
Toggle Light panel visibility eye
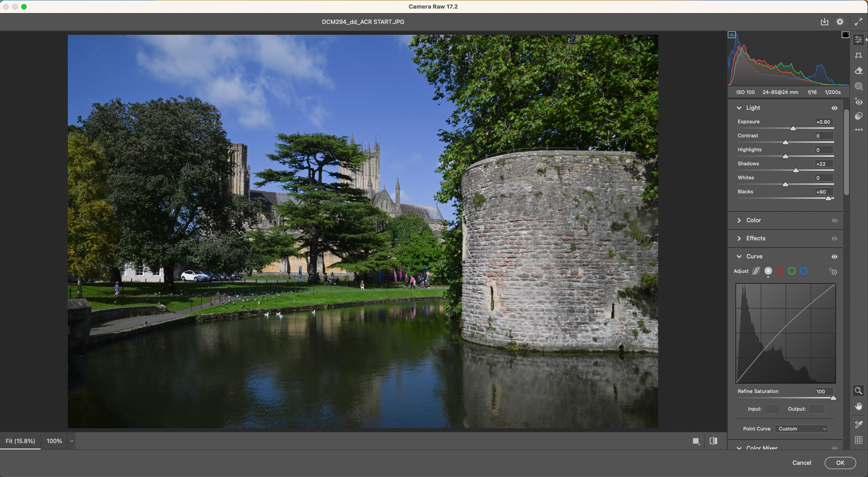pyautogui.click(x=835, y=108)
